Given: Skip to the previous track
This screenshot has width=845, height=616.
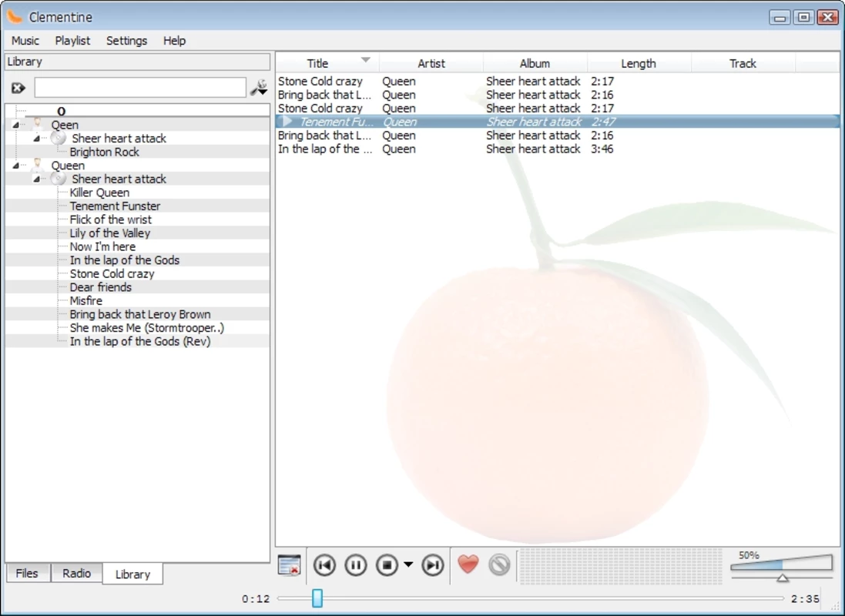Looking at the screenshot, I should 324,565.
